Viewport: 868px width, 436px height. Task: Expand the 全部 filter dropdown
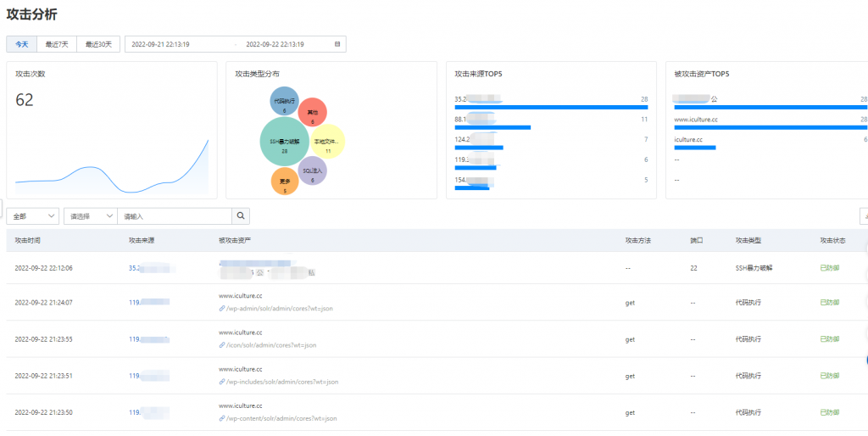point(33,216)
